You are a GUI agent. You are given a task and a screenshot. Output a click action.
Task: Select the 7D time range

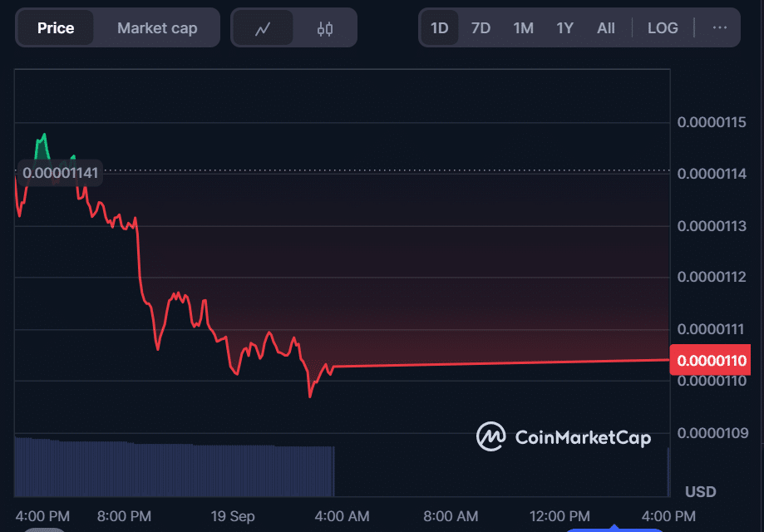point(481,28)
